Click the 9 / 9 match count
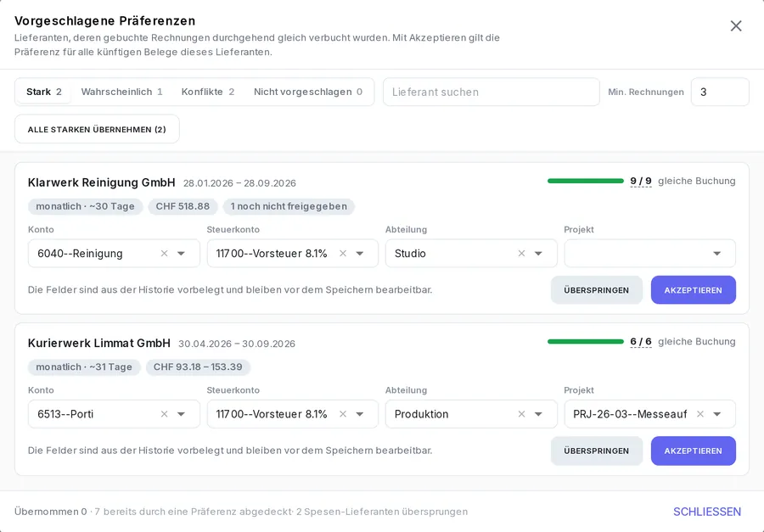Image resolution: width=764 pixels, height=532 pixels. [x=641, y=181]
